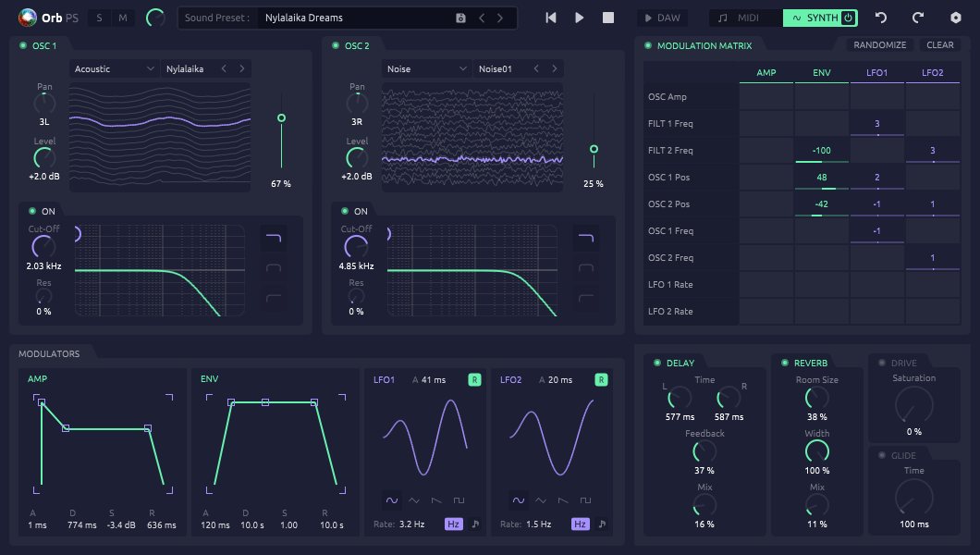This screenshot has width=980, height=555.
Task: Open the Acoustic category dropdown in OSC 1
Action: (x=115, y=68)
